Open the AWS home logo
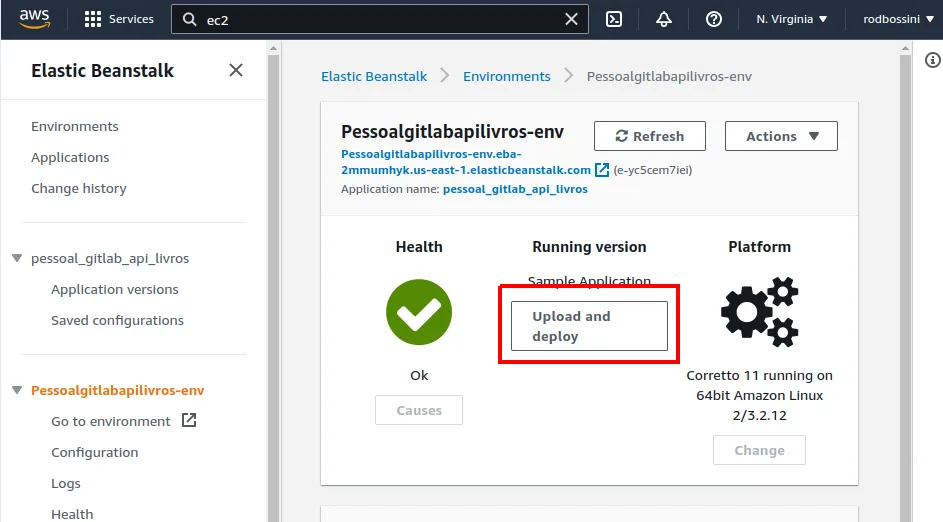The width and height of the screenshot is (943, 522). 34,19
